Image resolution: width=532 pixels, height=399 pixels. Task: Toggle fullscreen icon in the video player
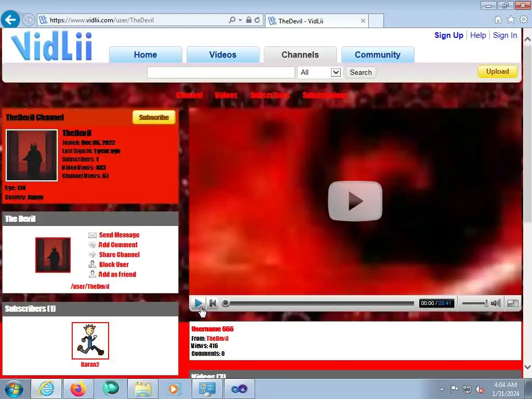(x=513, y=303)
